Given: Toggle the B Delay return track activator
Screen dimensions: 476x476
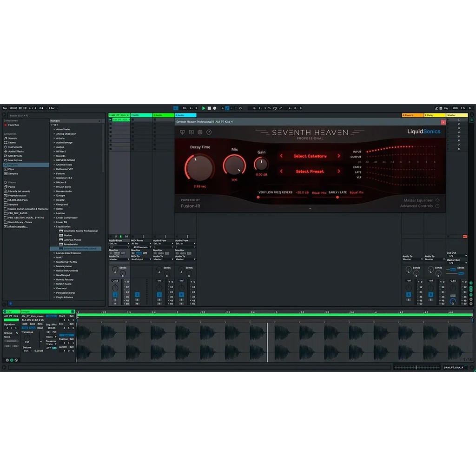Looking at the screenshot, I should [x=430, y=295].
